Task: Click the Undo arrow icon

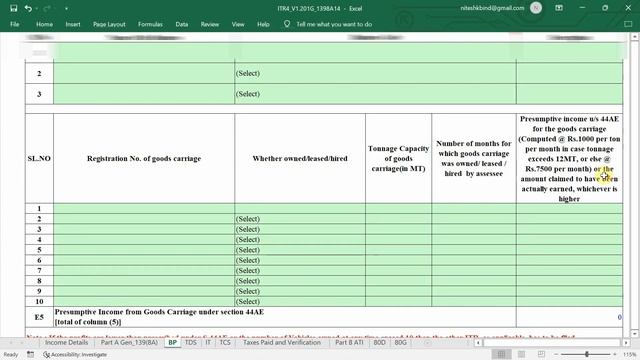Action: coord(28,8)
